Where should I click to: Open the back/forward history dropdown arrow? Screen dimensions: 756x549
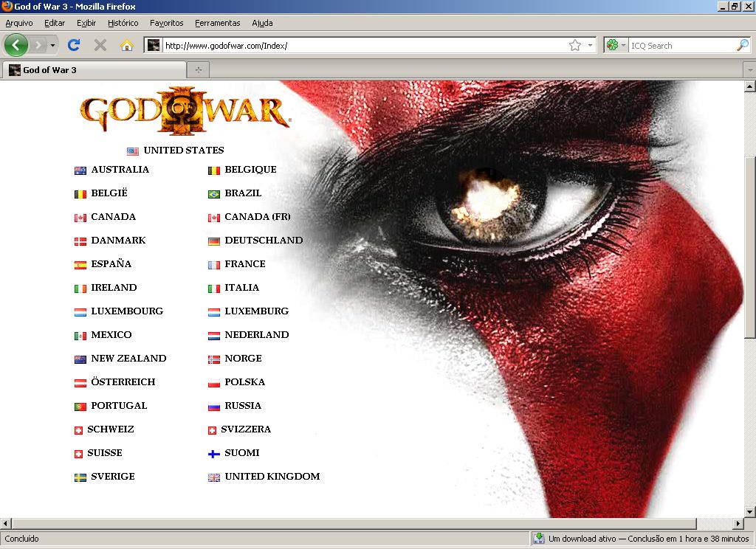coord(52,46)
